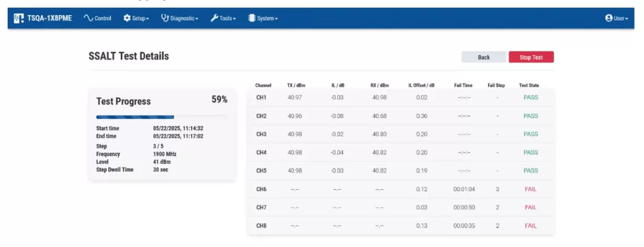
Task: Click the gear icon beside Setup
Action: pyautogui.click(x=127, y=18)
